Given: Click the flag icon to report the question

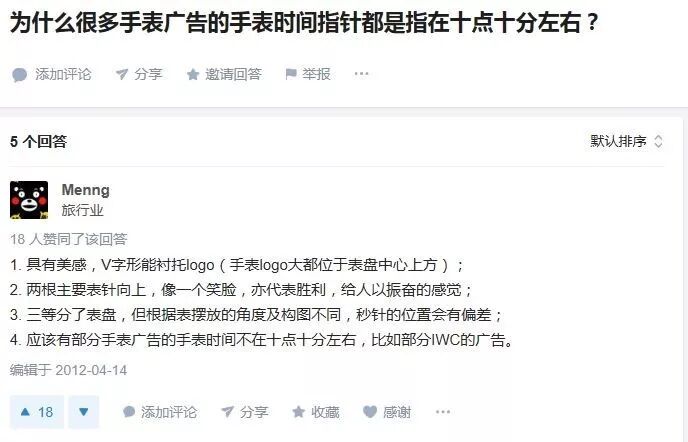Looking at the screenshot, I should 290,74.
